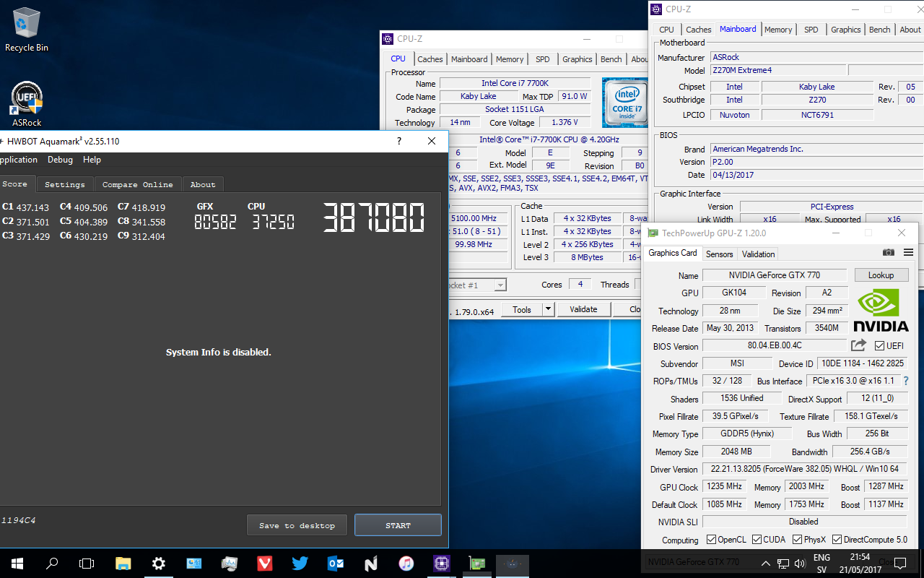The height and width of the screenshot is (578, 924).
Task: Click the Lookup button in GPU-Z
Action: (x=881, y=275)
